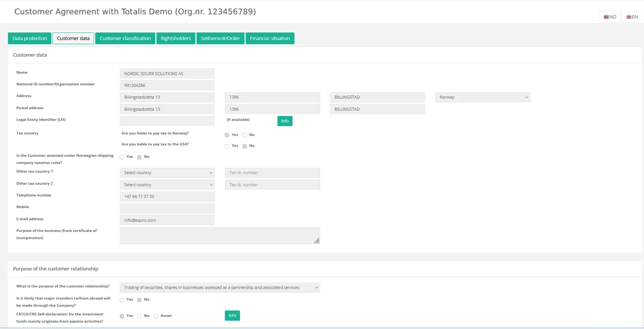Image resolution: width=644 pixels, height=329 pixels.
Task: Open the Data protection tab
Action: [x=30, y=39]
